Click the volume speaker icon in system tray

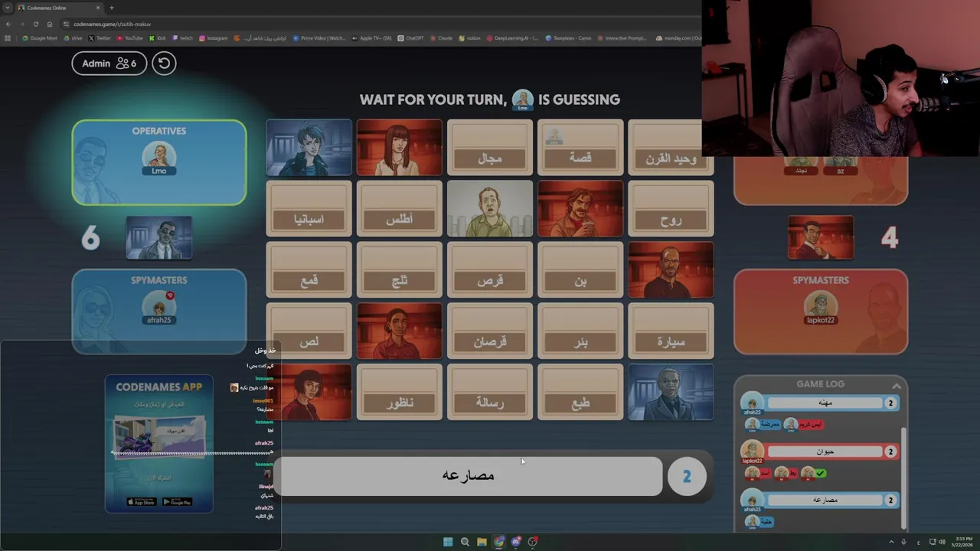[942, 542]
